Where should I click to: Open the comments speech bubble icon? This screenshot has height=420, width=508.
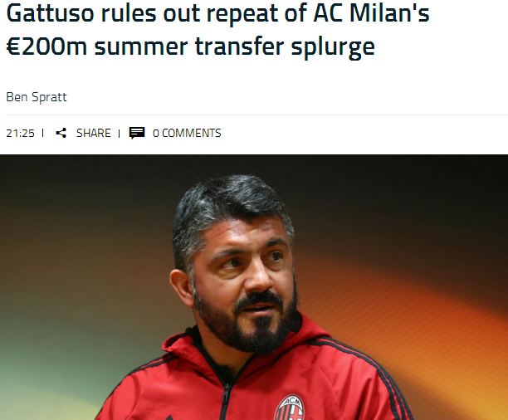point(137,133)
